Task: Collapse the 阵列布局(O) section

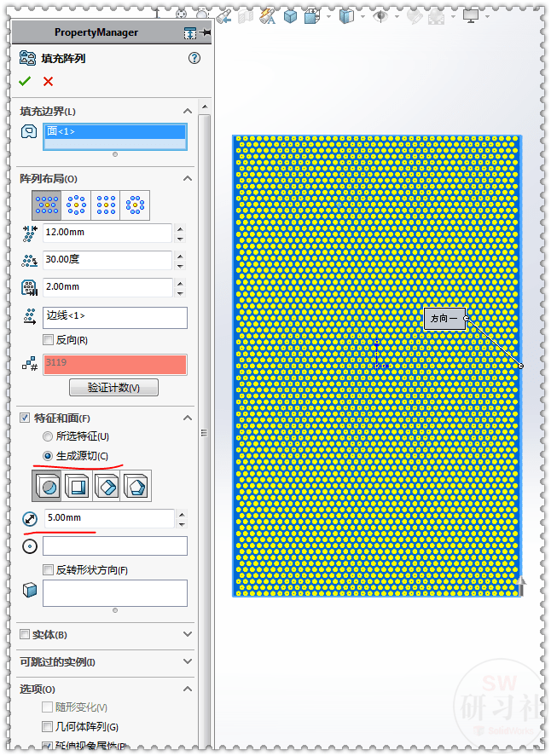Action: click(188, 179)
